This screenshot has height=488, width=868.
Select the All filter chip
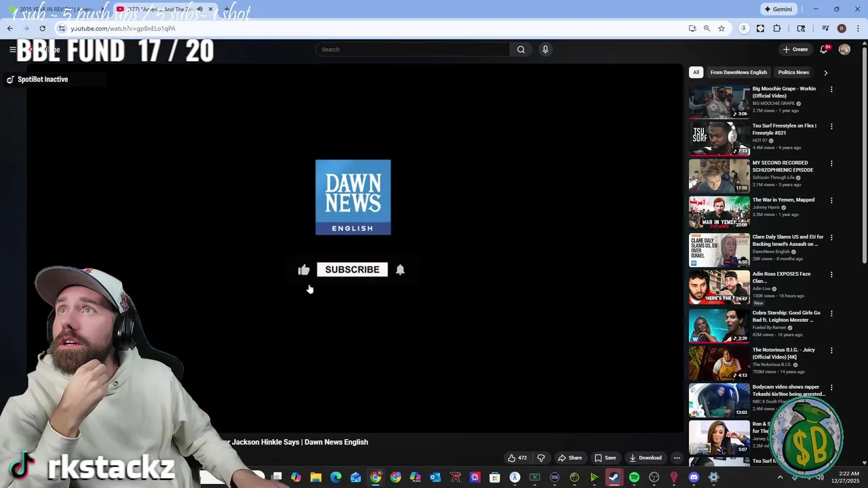[696, 73]
